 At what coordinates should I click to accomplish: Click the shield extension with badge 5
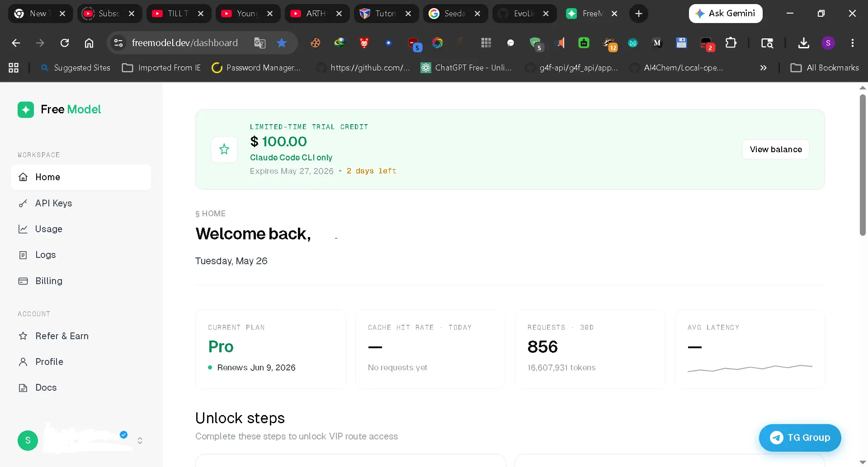pos(536,44)
